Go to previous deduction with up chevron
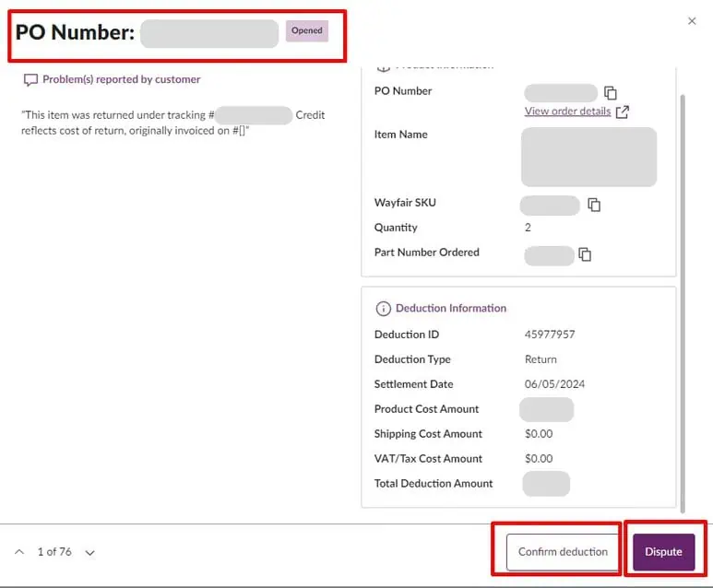The image size is (713, 588). pyautogui.click(x=19, y=552)
